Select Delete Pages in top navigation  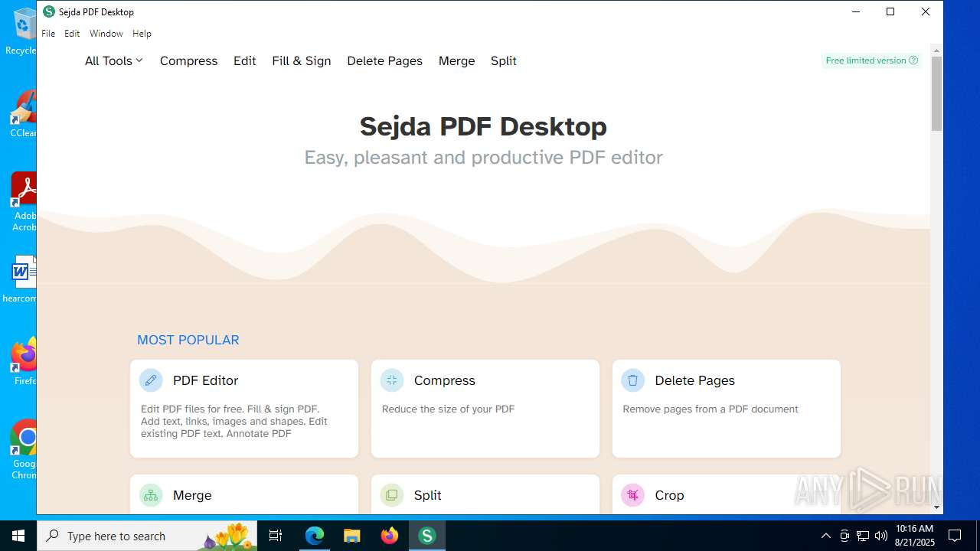[x=384, y=61]
